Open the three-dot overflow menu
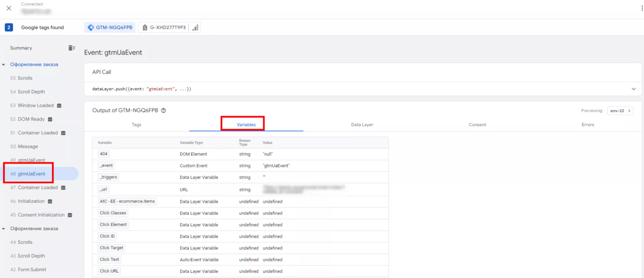This screenshot has height=278, width=644. 642,8
